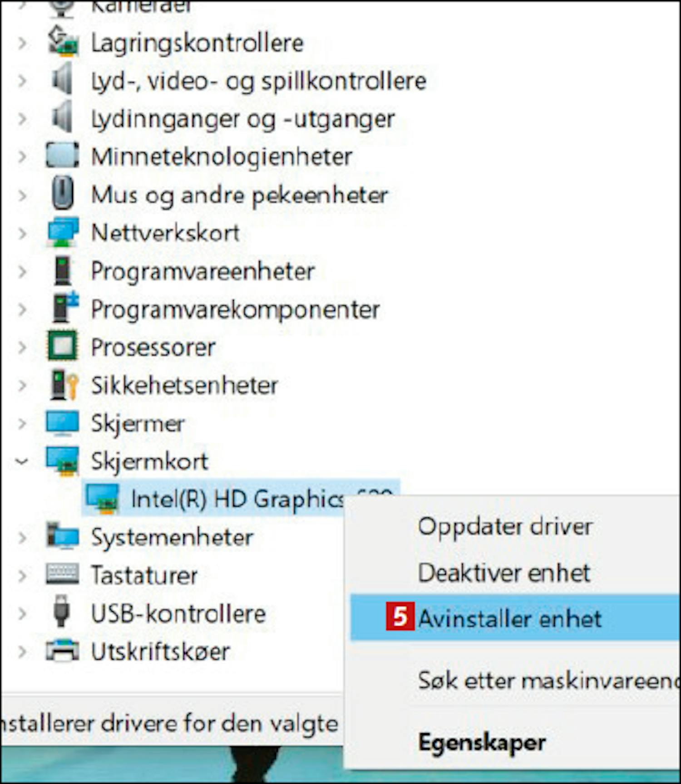Viewport: 681px width, 784px height.
Task: Collapse the Skjermkort category
Action: [x=21, y=461]
